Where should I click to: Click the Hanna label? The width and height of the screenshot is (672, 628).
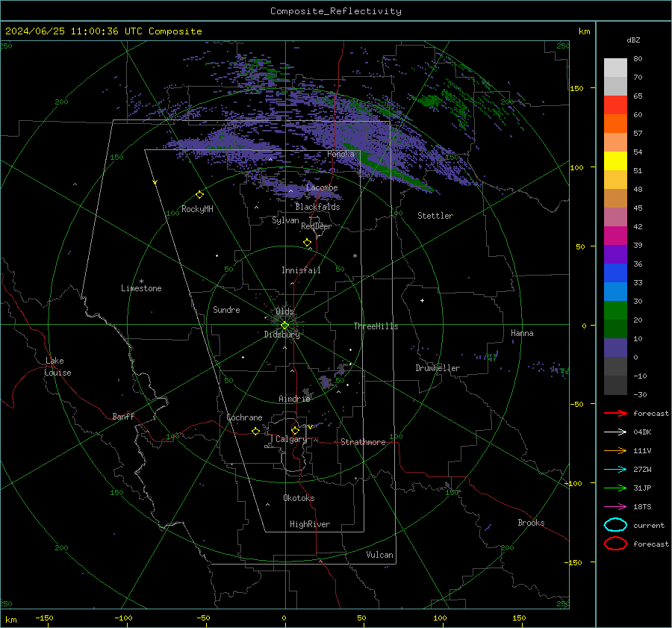coord(522,333)
